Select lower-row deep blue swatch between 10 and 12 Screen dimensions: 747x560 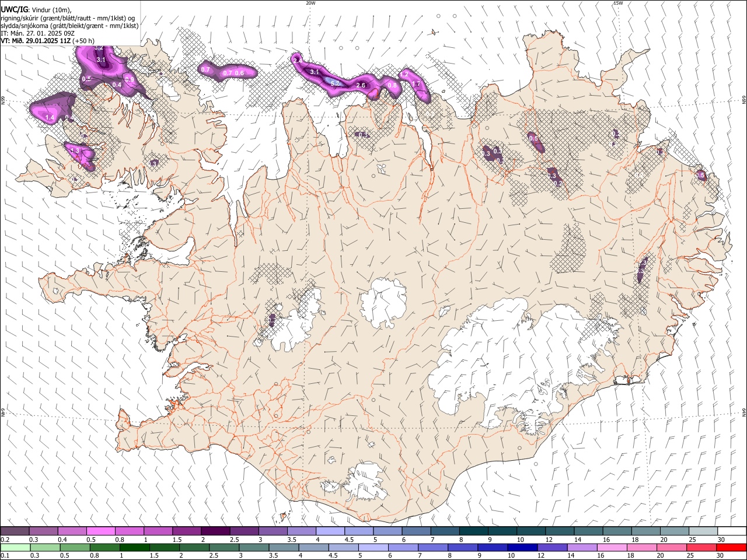pyautogui.click(x=522, y=548)
